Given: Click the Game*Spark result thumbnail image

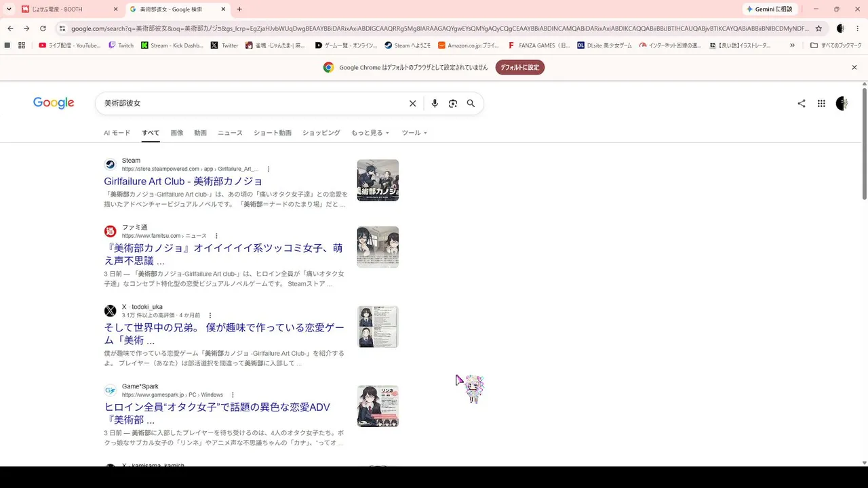Looking at the screenshot, I should [378, 406].
